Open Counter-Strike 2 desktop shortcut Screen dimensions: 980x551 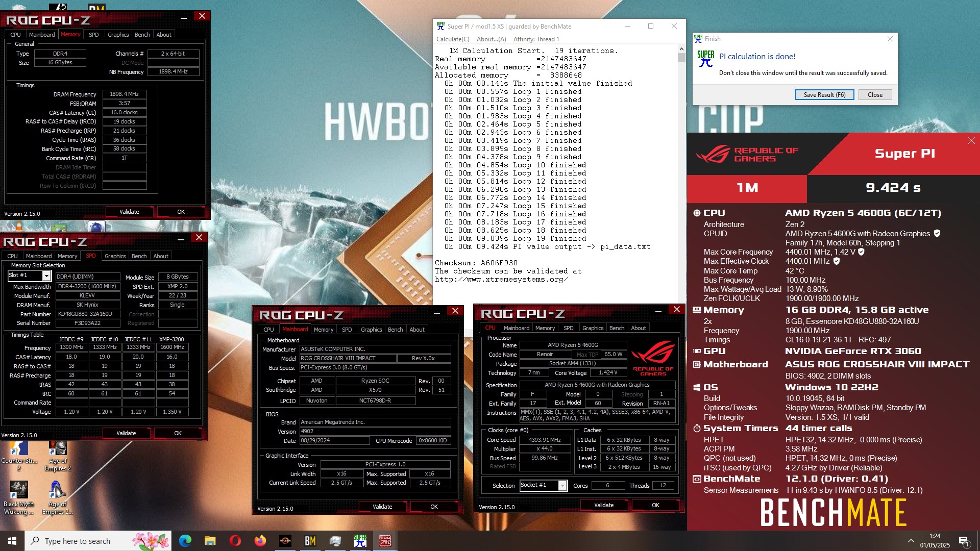[19, 456]
